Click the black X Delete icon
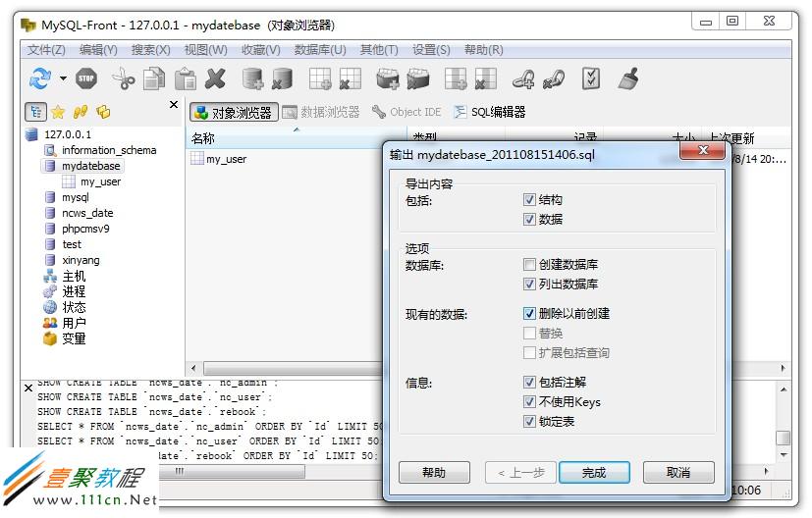Viewport: 812px width, 518px height. coord(215,78)
